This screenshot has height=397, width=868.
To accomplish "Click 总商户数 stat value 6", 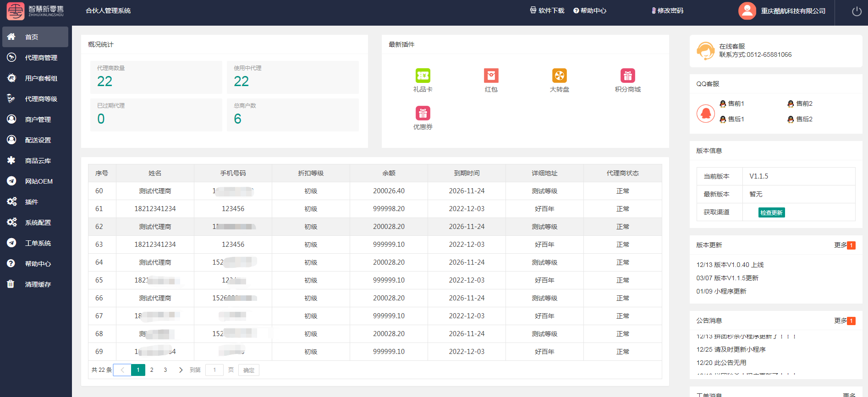I will pos(237,119).
